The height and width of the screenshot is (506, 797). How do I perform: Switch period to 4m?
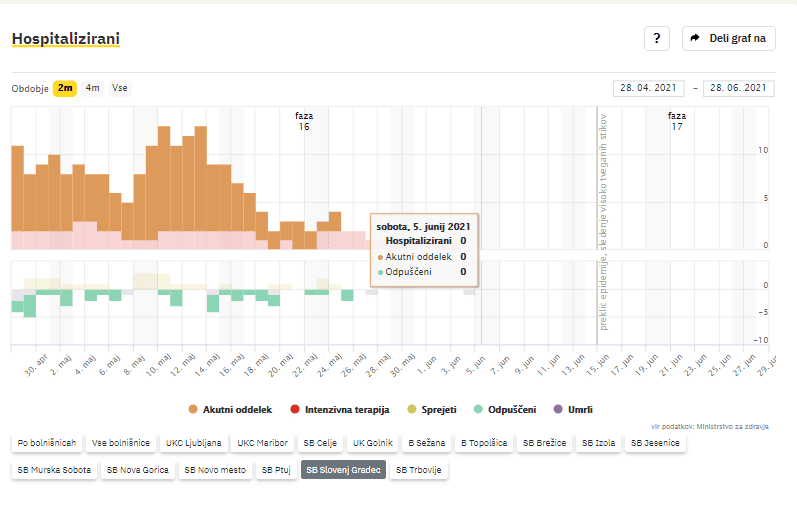pos(93,88)
